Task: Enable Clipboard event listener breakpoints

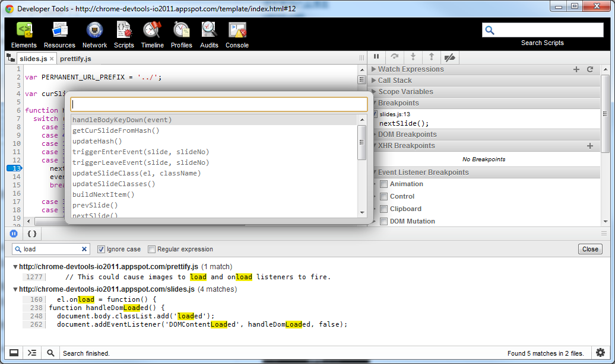Action: 383,209
